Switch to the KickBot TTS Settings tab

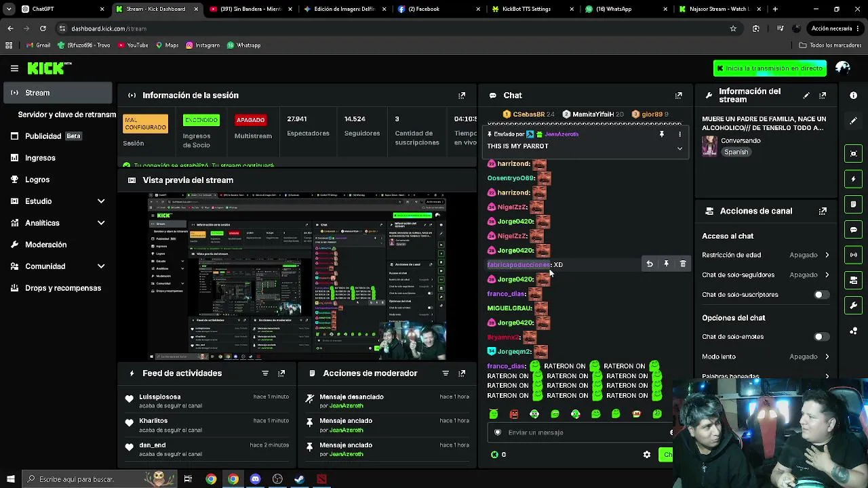point(531,9)
